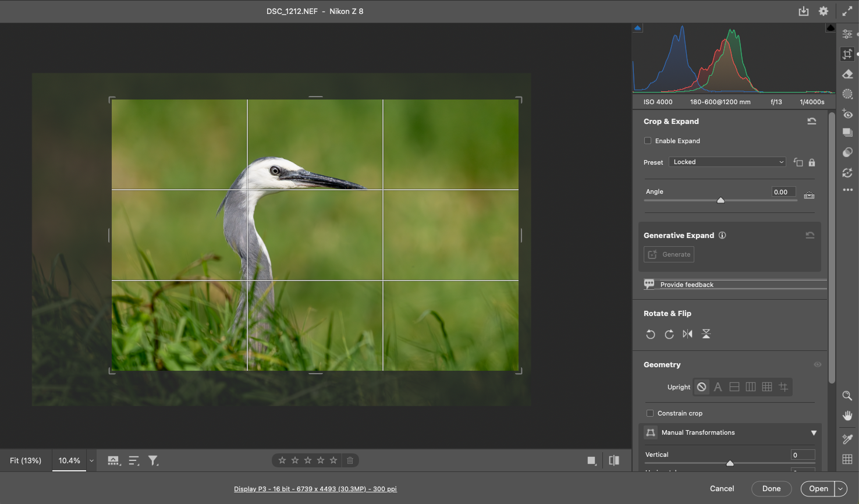This screenshot has height=504, width=859.
Task: Click the Angle slider handle
Action: pos(720,200)
